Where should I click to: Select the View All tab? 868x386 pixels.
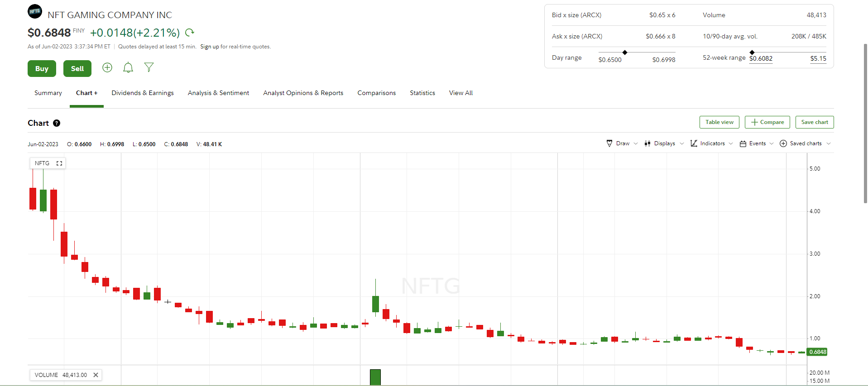pyautogui.click(x=461, y=93)
